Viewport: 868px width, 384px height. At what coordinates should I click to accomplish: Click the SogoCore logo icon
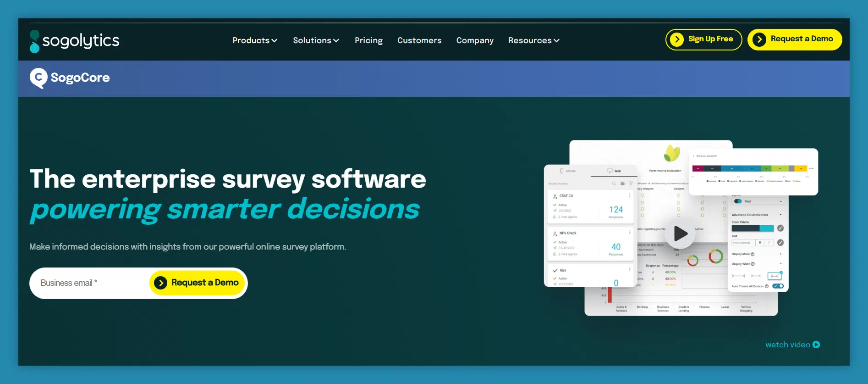[x=38, y=78]
